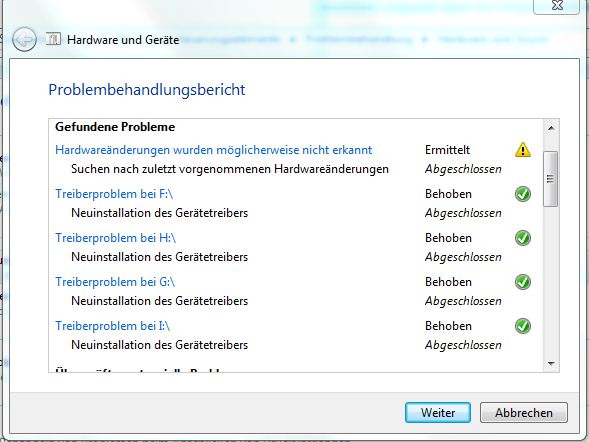The width and height of the screenshot is (589, 442).
Task: Open the 'Treiberproblem bei H:\' link
Action: [x=116, y=238]
